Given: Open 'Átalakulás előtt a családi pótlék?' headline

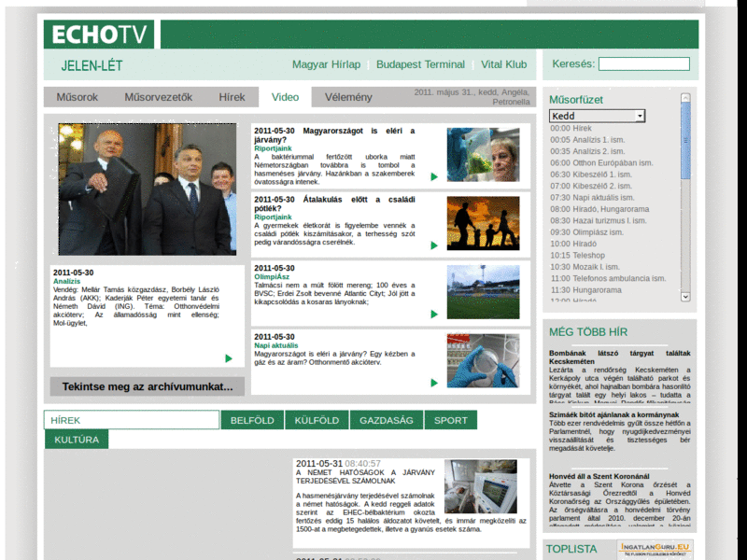Looking at the screenshot, I should (334, 203).
